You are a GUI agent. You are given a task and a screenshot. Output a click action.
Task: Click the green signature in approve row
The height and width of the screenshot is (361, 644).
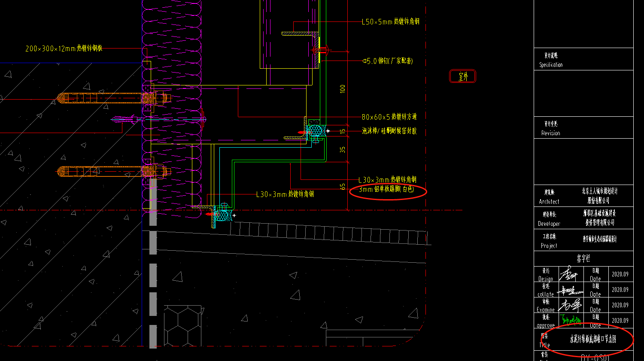click(571, 320)
